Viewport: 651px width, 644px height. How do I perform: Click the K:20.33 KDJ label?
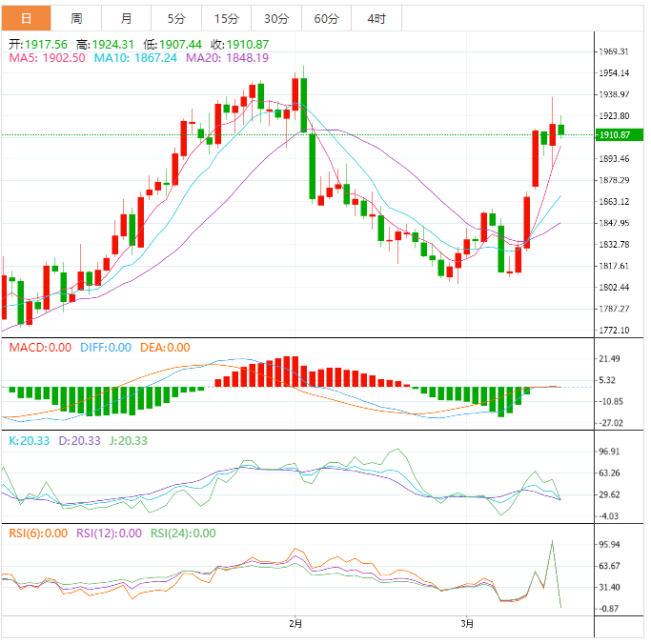click(29, 441)
